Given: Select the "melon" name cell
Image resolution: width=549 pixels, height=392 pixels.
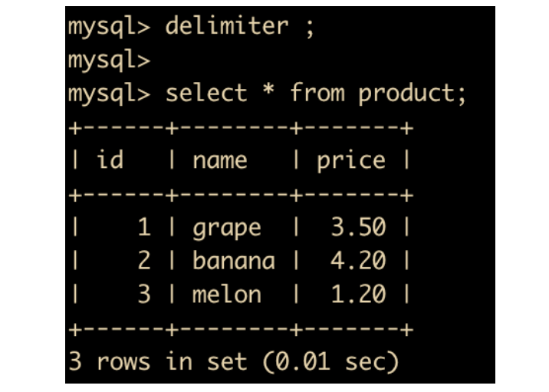Looking at the screenshot, I should 226,295.
